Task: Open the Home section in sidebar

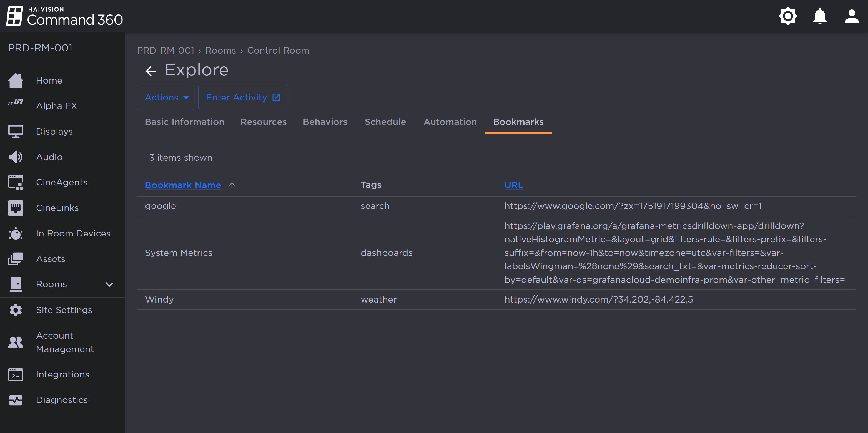Action: coord(49,80)
